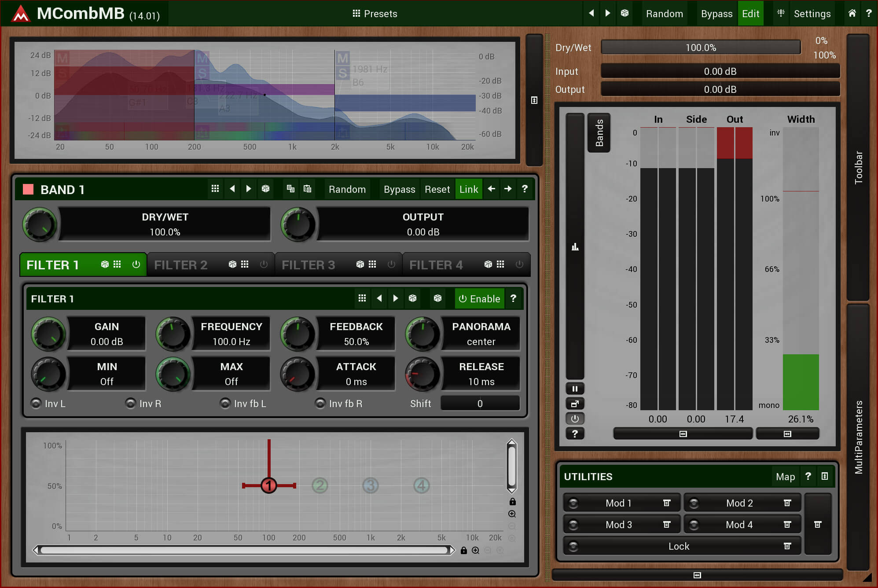This screenshot has height=588, width=878.
Task: Toggle Filter 3 tab power button
Action: 391,265
